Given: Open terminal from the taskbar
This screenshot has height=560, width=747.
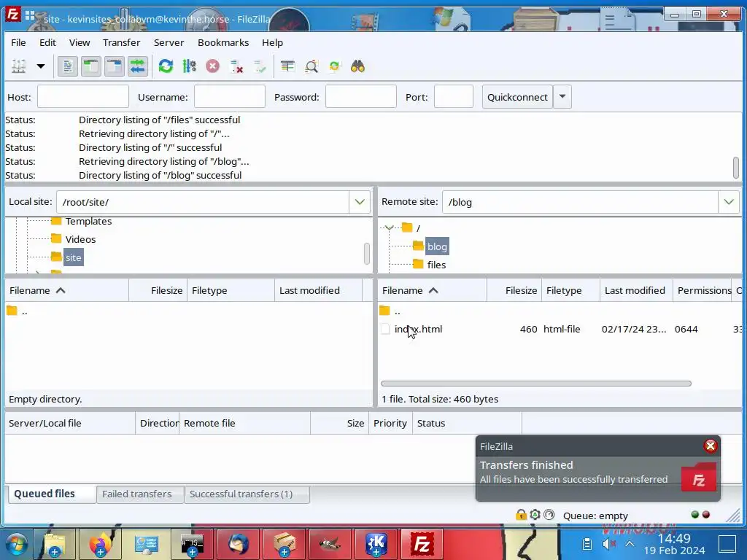Looking at the screenshot, I should [192, 544].
